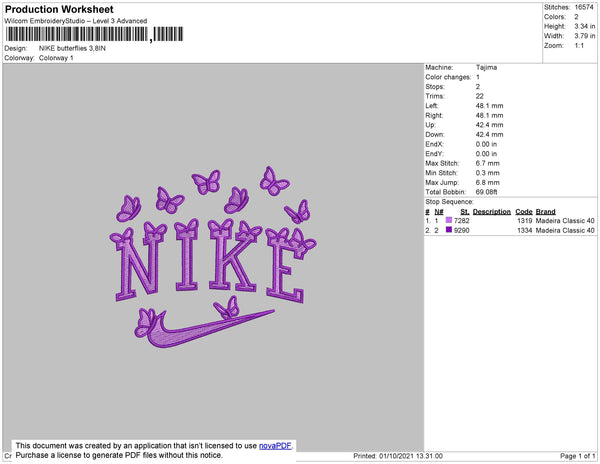This screenshot has width=600, height=464.
Task: Click the Min Stitch value 0.3 mm
Action: [x=488, y=173]
